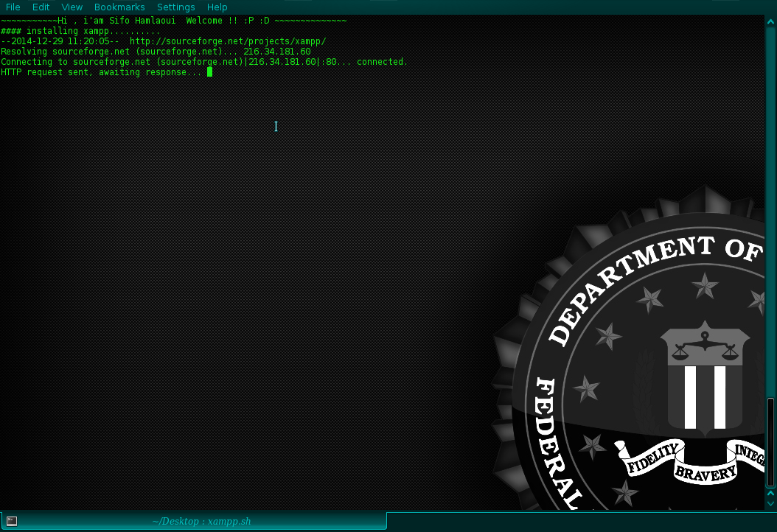The image size is (777, 532).
Task: Open the Edit menu
Action: click(41, 7)
